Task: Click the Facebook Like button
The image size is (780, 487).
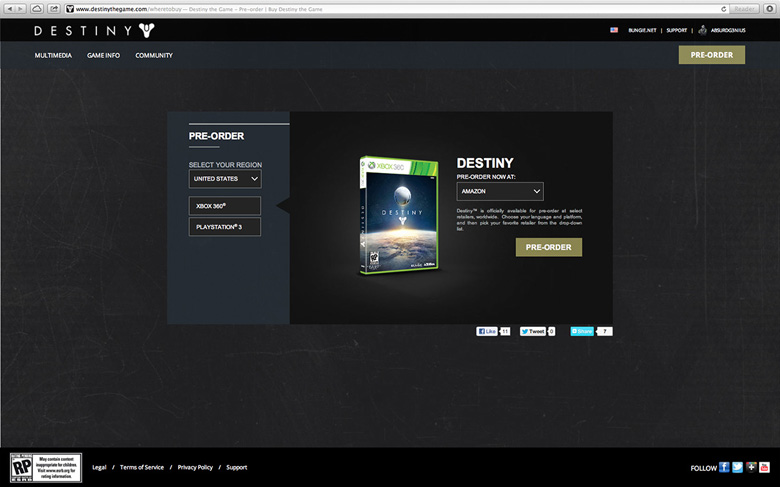Action: point(487,331)
